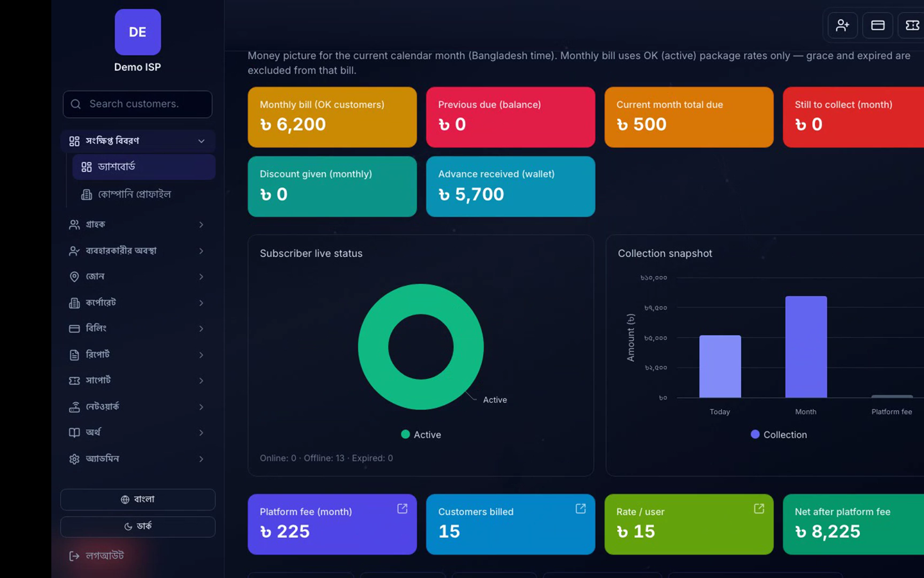Click the 'Subscriber live status' heading
Viewport: 924px width, 578px height.
pyautogui.click(x=311, y=254)
